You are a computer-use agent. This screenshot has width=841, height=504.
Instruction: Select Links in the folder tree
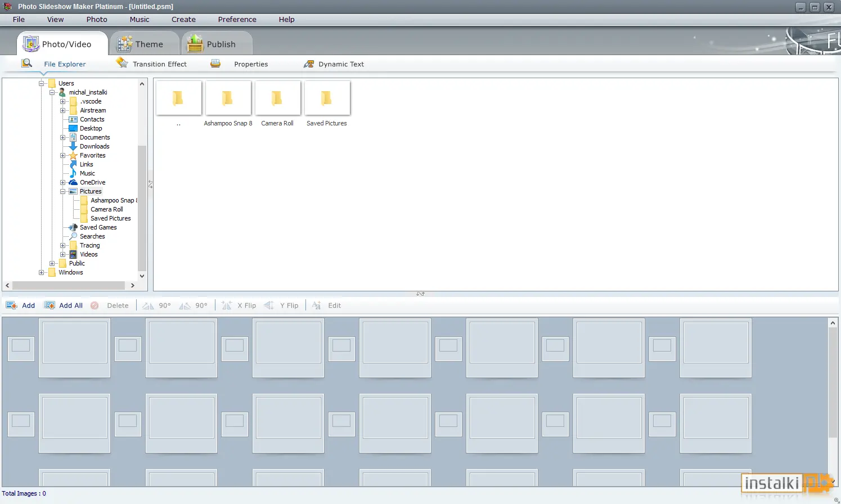click(x=87, y=164)
